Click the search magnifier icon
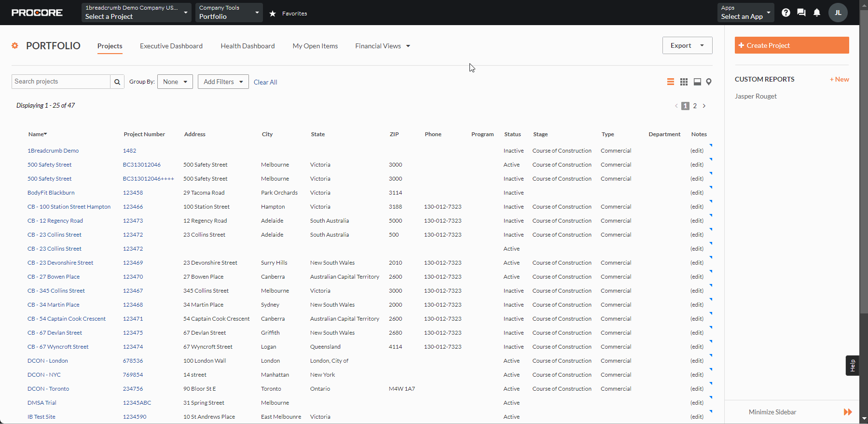 coord(117,82)
